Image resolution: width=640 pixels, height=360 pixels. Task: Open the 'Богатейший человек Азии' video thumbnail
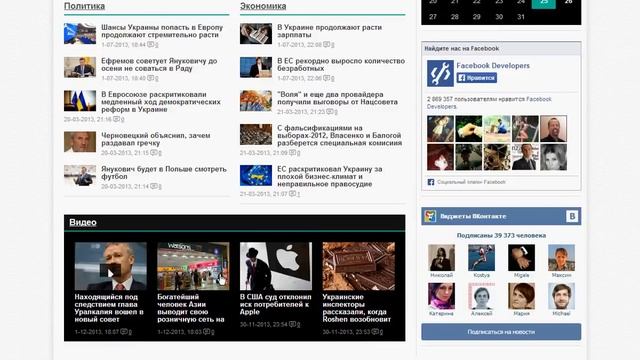[193, 266]
